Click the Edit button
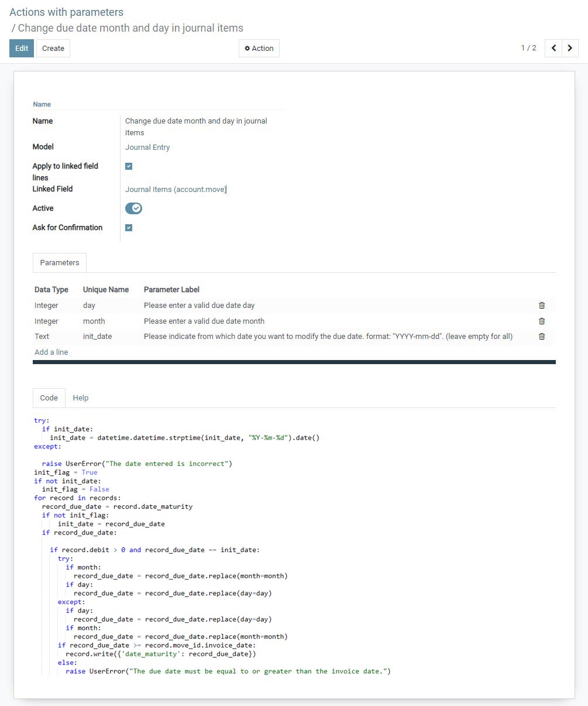Screen dimensions: 588x706 click(x=22, y=48)
